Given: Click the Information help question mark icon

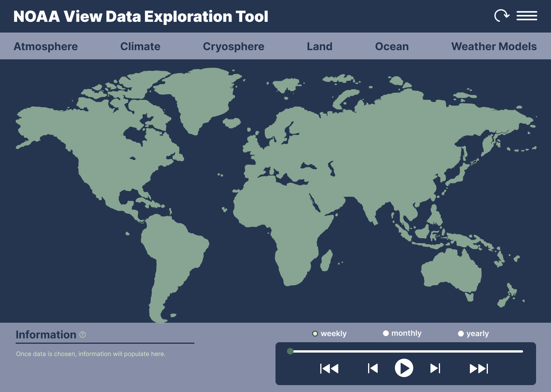Looking at the screenshot, I should click(83, 335).
